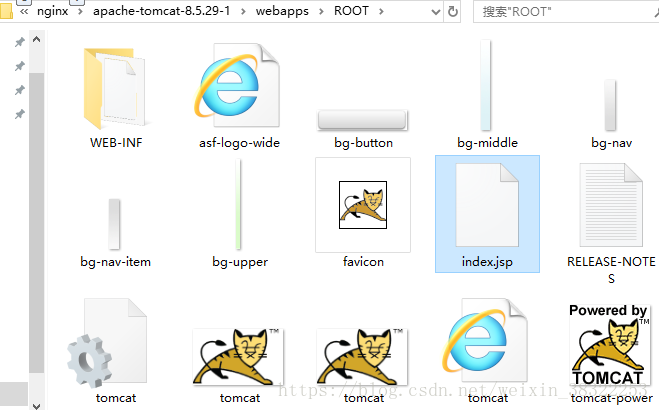
Task: Select the bg-middle image thumbnail
Action: (485, 85)
